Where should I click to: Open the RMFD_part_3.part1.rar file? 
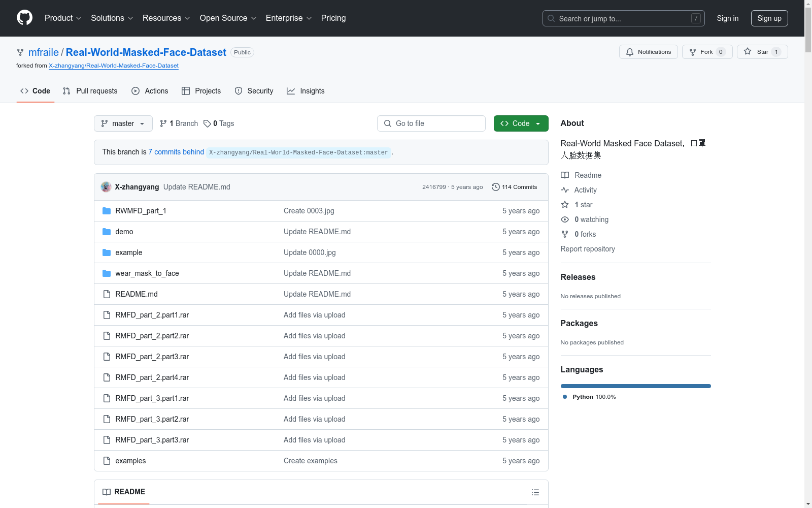[152, 398]
